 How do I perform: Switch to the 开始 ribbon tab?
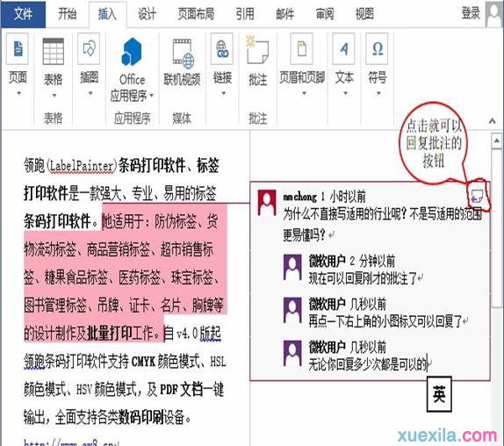[x=68, y=14]
